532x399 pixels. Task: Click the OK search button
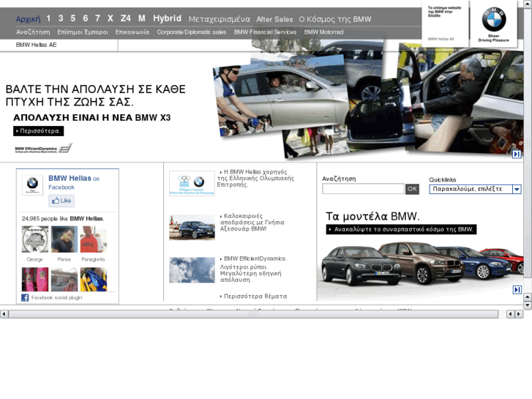pyautogui.click(x=412, y=189)
